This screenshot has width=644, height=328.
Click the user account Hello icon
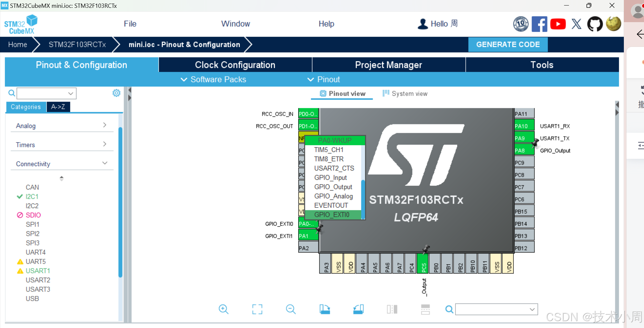coord(422,24)
